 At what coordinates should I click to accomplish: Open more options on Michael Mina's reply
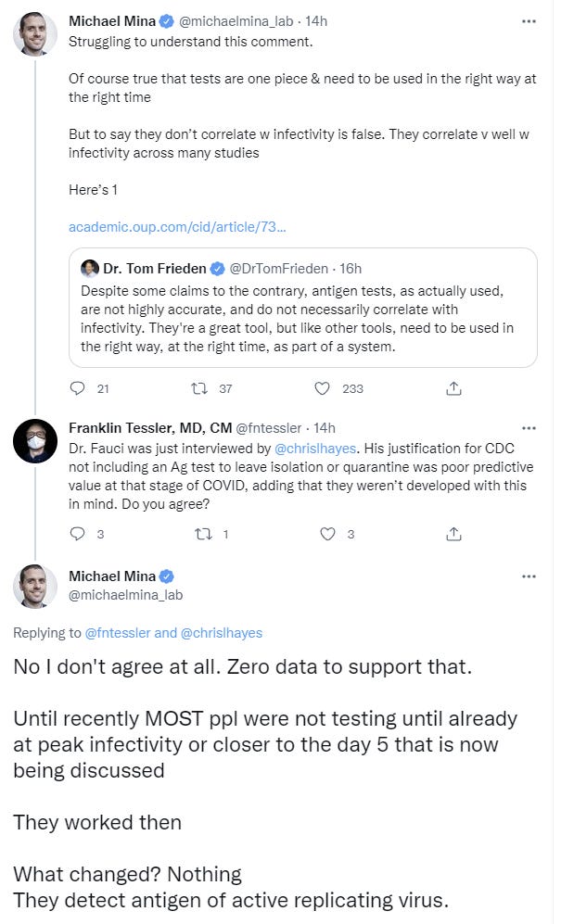(x=529, y=576)
